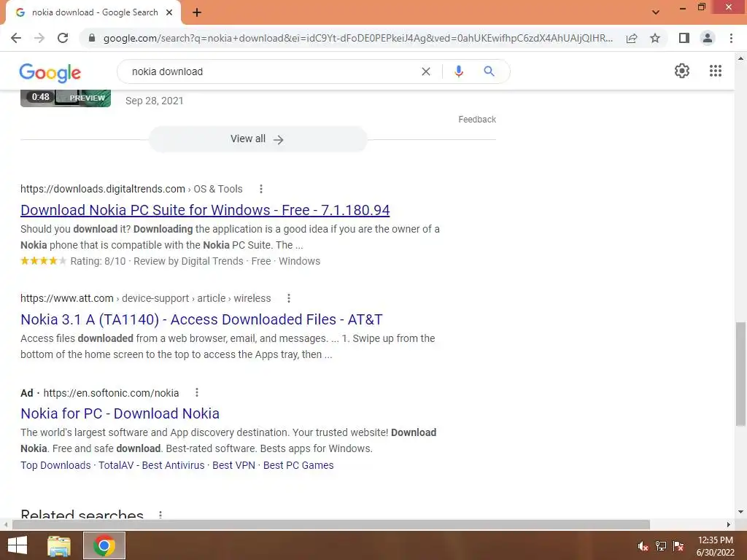Close the nokia download tab
This screenshot has height=560, width=747.
pos(169,12)
